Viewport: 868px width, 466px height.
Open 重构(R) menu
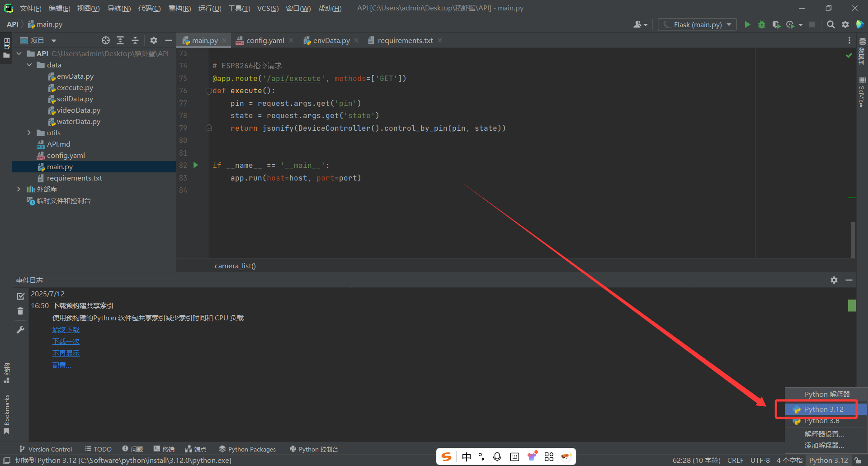tap(179, 8)
